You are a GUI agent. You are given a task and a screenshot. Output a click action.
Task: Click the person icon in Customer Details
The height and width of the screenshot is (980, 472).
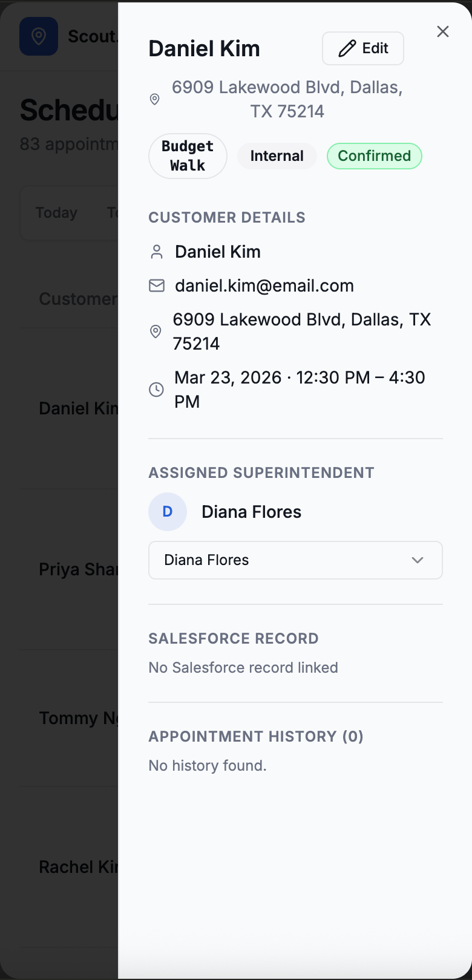(x=157, y=252)
